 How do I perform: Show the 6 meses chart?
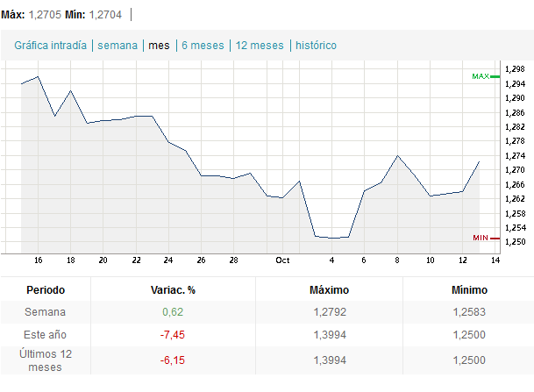(x=202, y=45)
